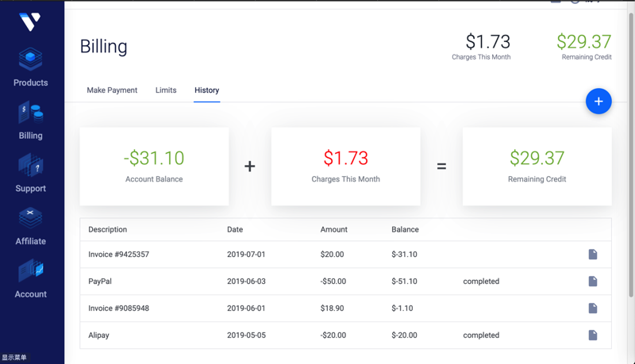Image resolution: width=635 pixels, height=364 pixels.
Task: View document for PayPal payment
Action: [593, 282]
